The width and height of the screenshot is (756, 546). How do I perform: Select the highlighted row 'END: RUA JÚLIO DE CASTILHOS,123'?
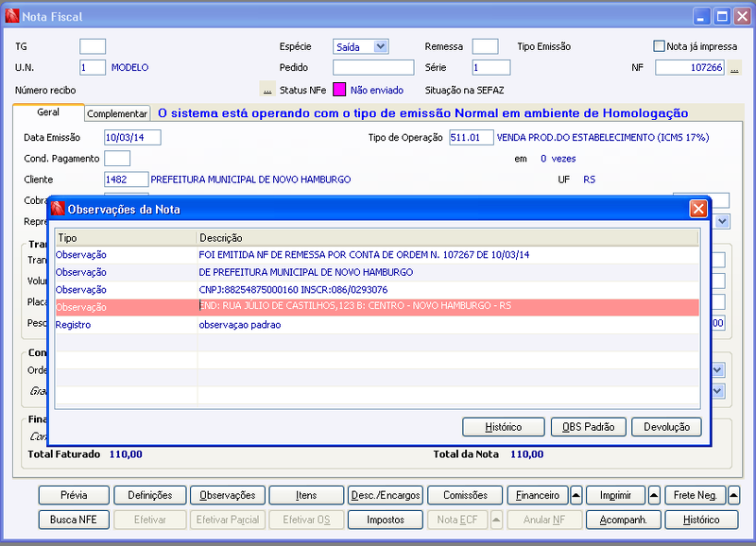click(x=377, y=307)
